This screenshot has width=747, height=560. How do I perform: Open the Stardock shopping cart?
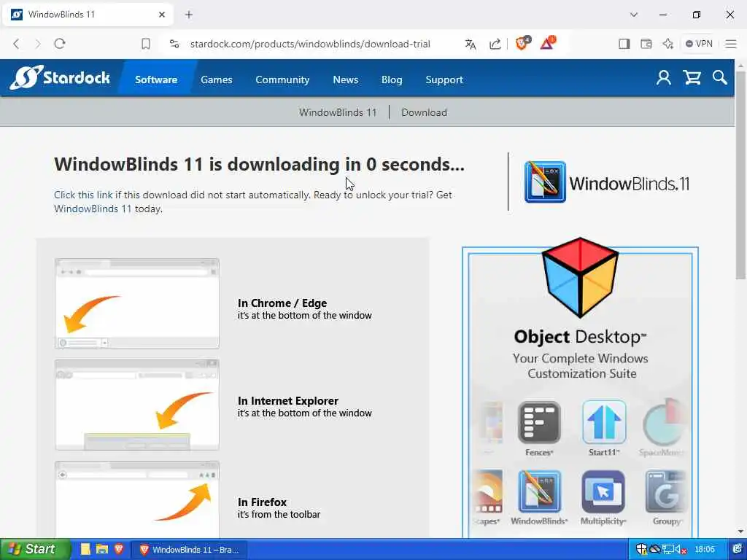[x=692, y=77]
